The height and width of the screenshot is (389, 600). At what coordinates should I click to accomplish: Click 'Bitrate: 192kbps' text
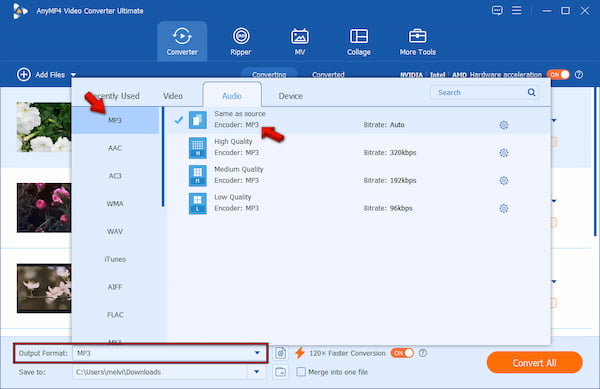pos(390,181)
